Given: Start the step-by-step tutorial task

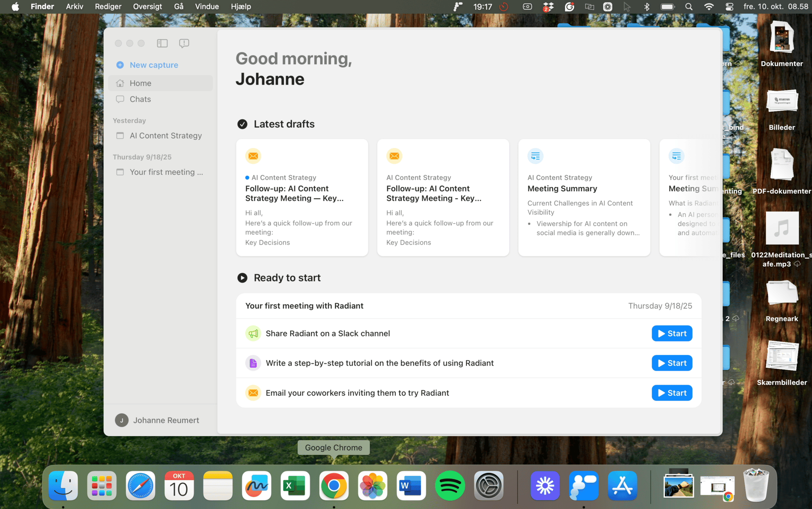Looking at the screenshot, I should [672, 363].
